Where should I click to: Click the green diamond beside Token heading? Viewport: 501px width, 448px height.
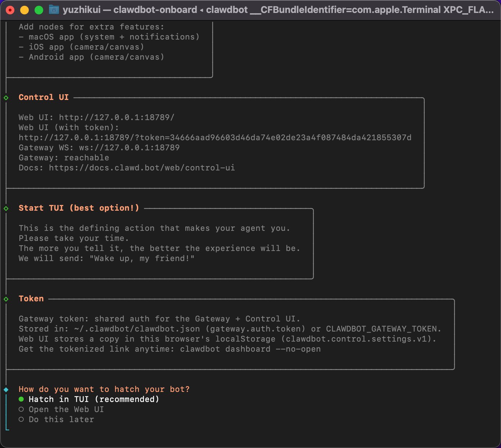[6, 299]
